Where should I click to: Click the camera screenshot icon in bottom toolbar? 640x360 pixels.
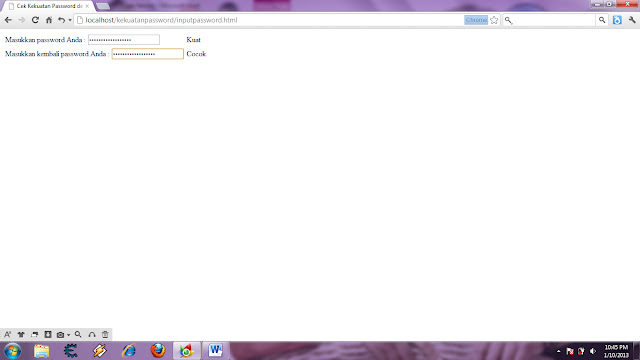(60, 335)
